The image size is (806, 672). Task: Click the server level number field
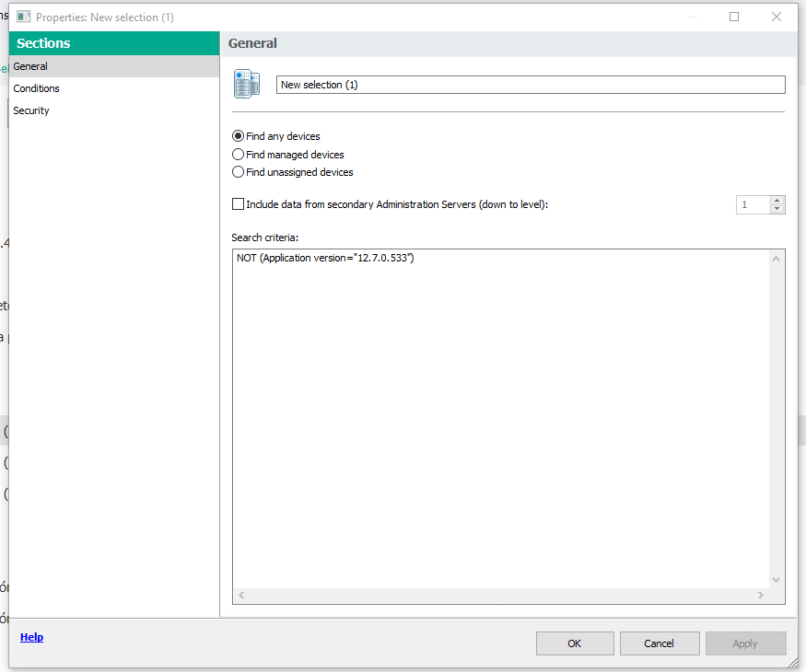[x=753, y=204]
